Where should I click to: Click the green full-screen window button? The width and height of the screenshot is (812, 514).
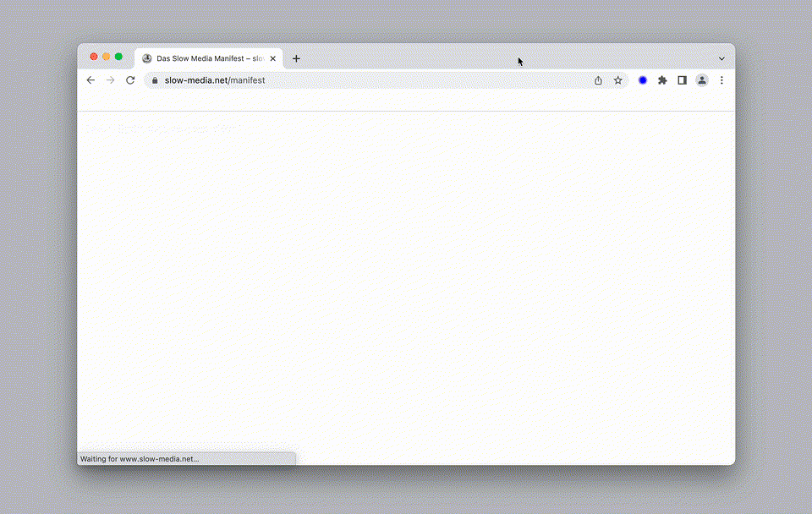click(x=118, y=57)
